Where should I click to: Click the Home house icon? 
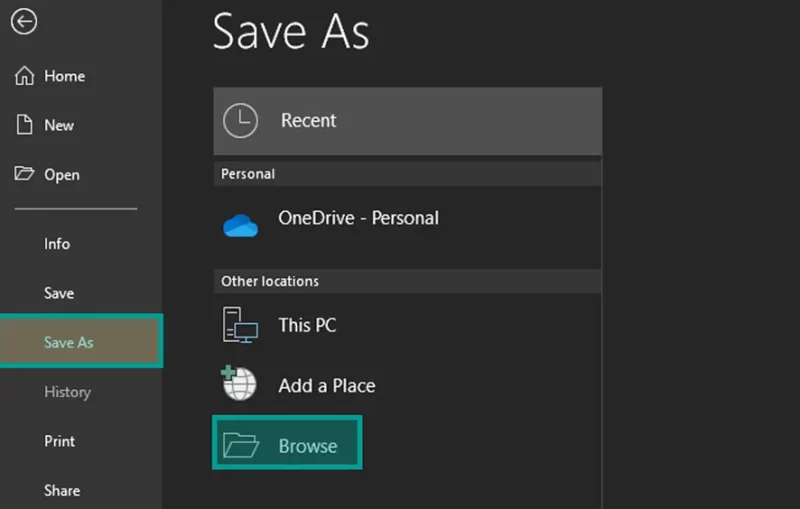point(24,75)
